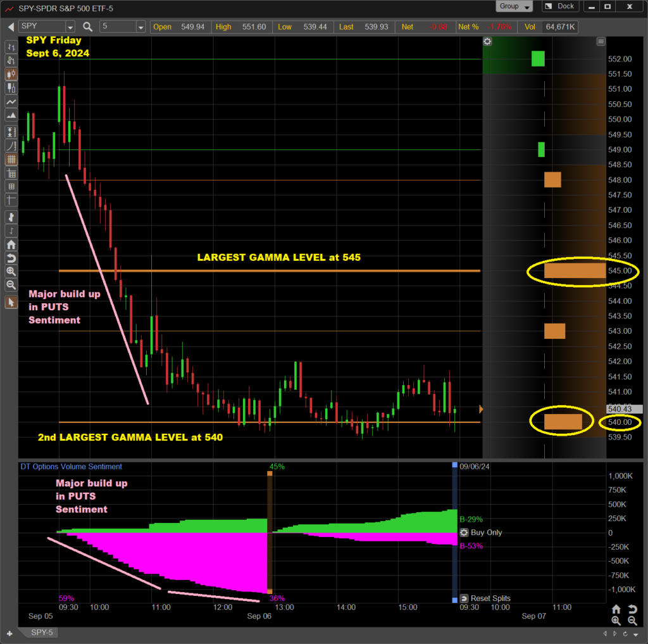Click Reset Splits button

click(x=485, y=598)
